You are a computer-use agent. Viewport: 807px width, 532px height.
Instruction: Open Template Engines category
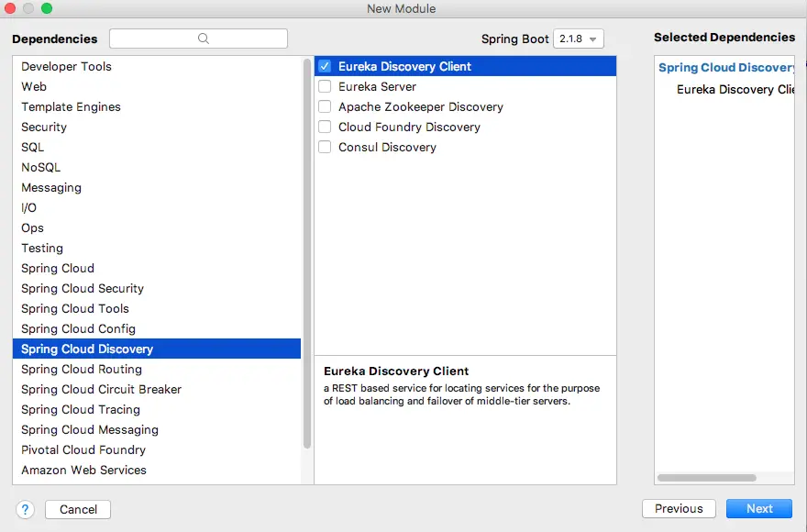click(157, 106)
